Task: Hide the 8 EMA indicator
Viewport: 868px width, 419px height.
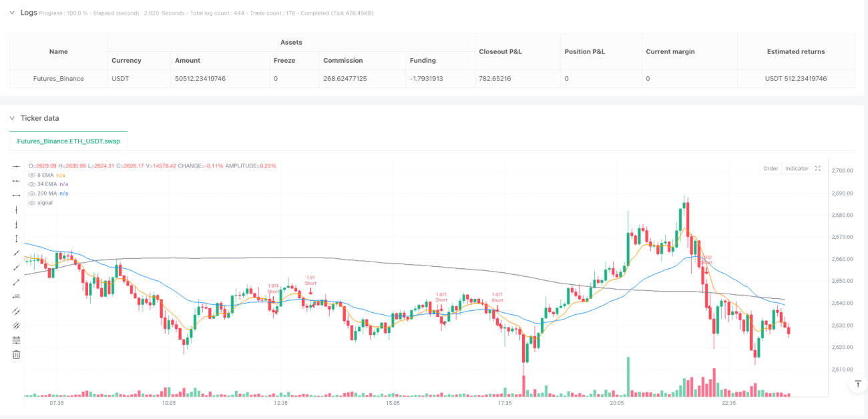Action: click(31, 175)
